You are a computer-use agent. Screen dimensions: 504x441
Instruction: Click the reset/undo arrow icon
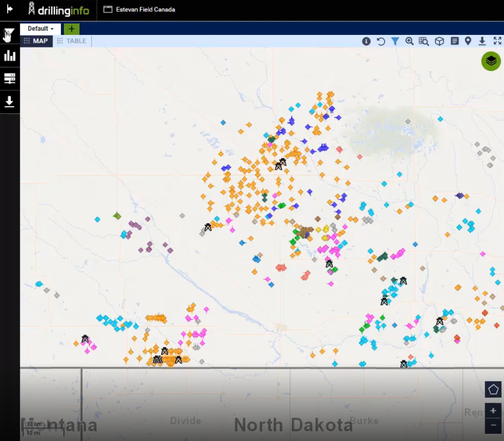[380, 41]
